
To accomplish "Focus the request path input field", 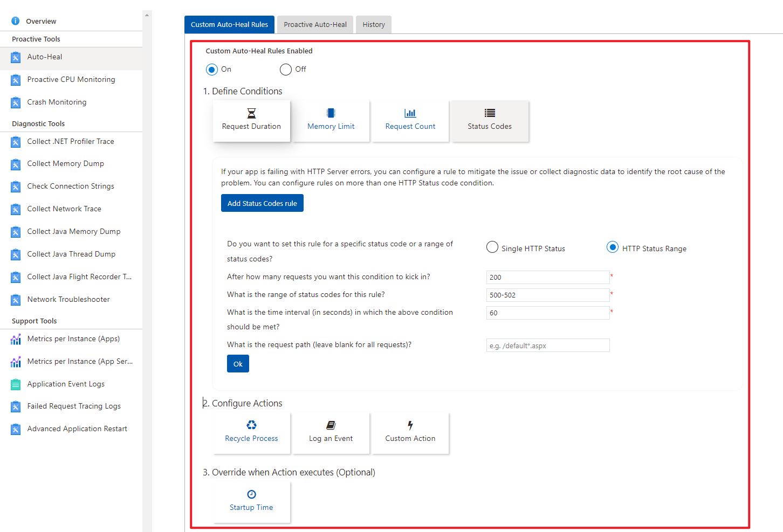I will coord(548,346).
